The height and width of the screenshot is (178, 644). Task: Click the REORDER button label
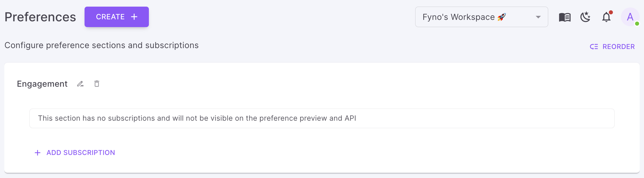coord(619,47)
